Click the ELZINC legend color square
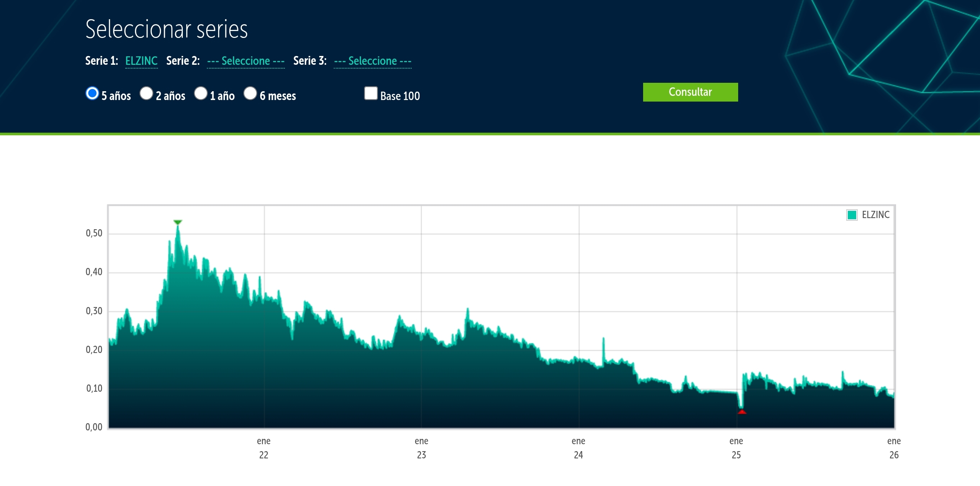Viewport: 980px width, 486px height. 852,215
